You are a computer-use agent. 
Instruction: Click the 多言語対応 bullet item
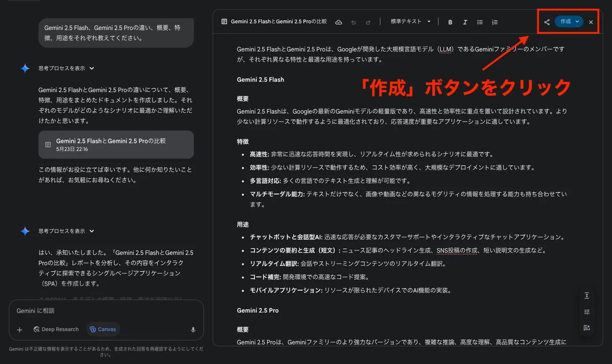330,180
